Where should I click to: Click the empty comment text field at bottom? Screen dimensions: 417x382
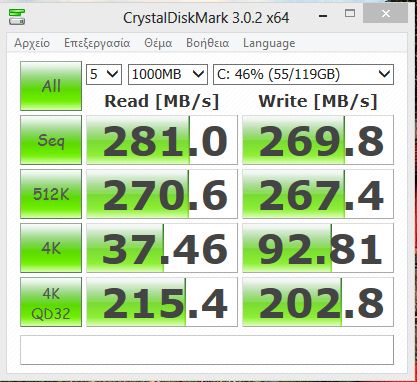point(207,350)
